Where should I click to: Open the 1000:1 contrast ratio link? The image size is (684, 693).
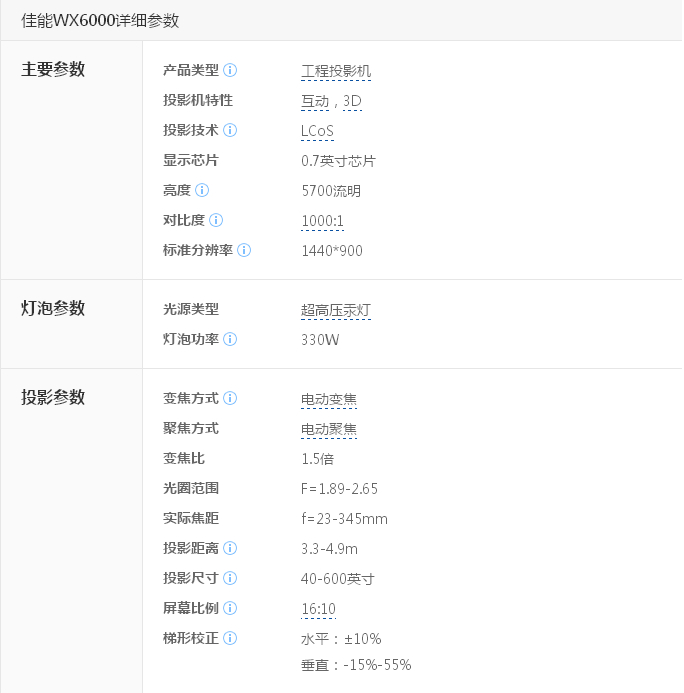tap(322, 221)
